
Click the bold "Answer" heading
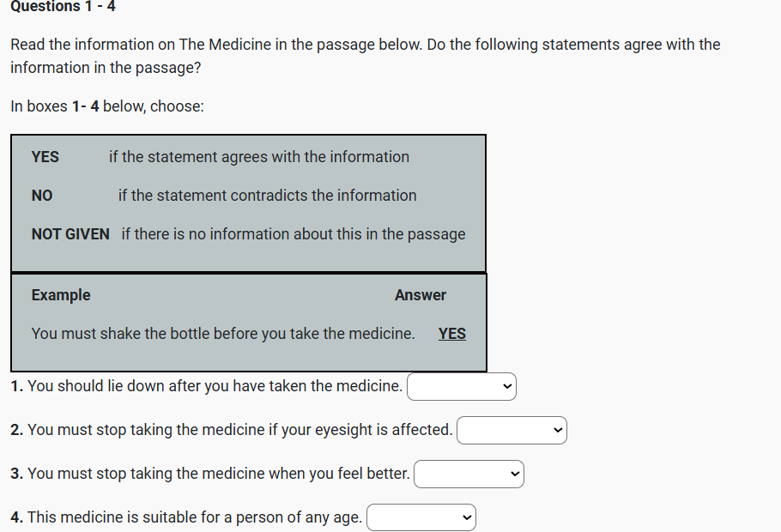coord(421,295)
